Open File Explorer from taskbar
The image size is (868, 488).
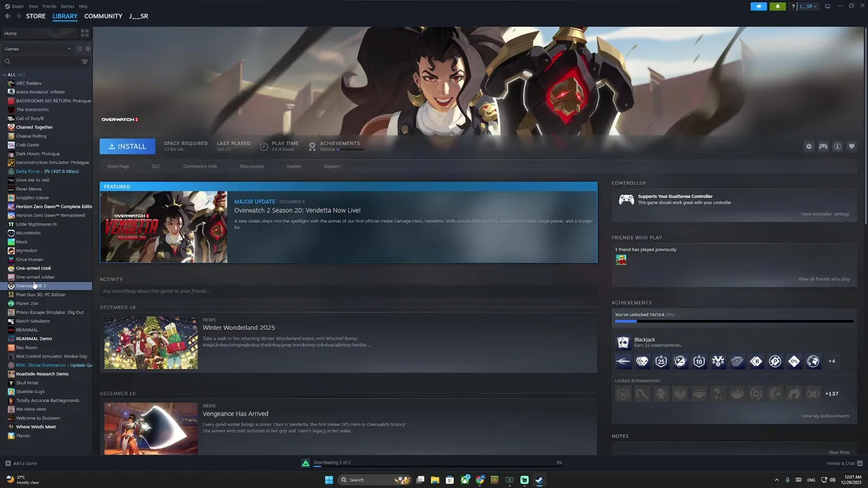435,480
